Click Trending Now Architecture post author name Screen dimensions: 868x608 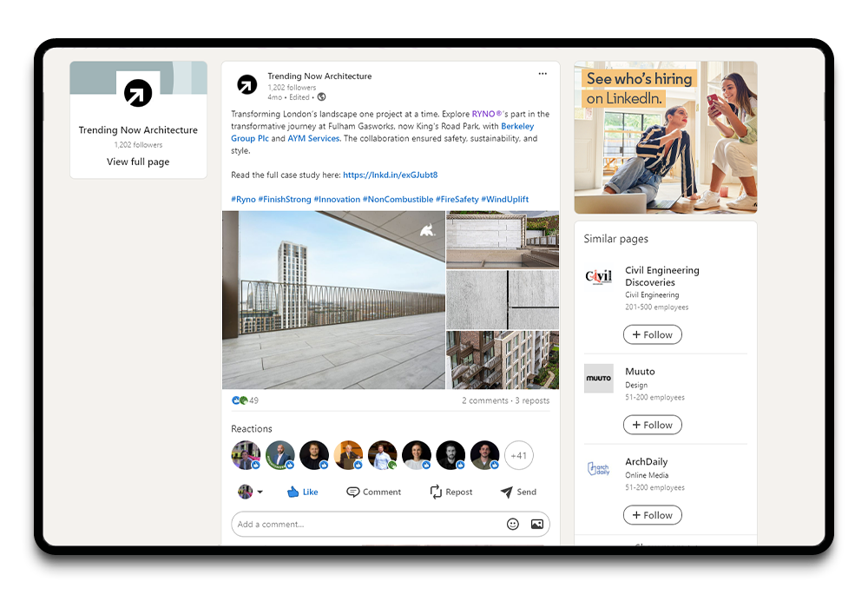coord(319,76)
